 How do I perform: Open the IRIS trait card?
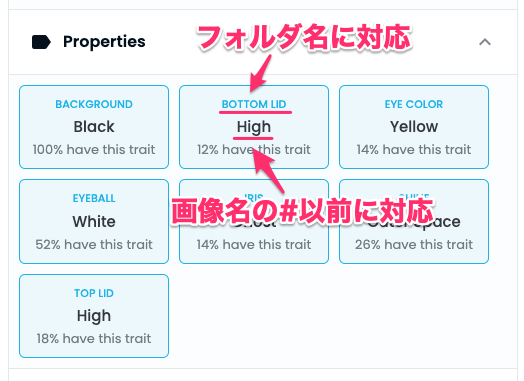click(x=254, y=221)
